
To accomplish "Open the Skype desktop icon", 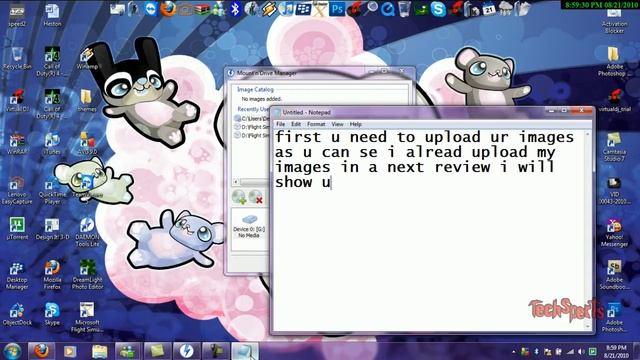I will 52,314.
